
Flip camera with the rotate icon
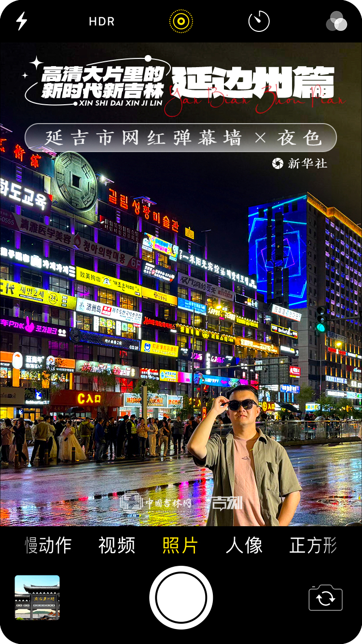(x=325, y=598)
